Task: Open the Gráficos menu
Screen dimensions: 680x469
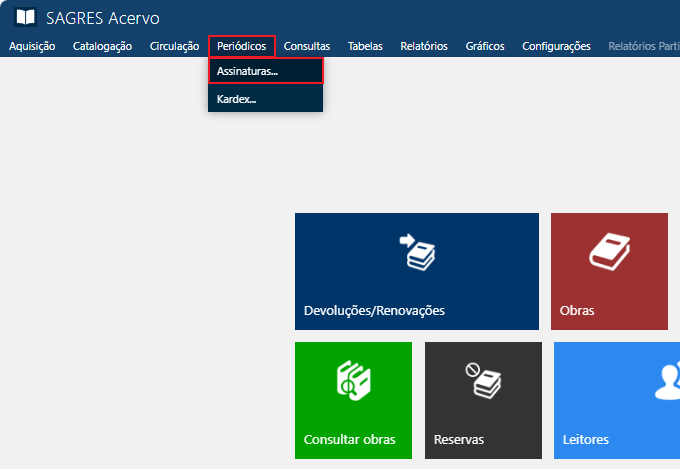Action: point(484,46)
